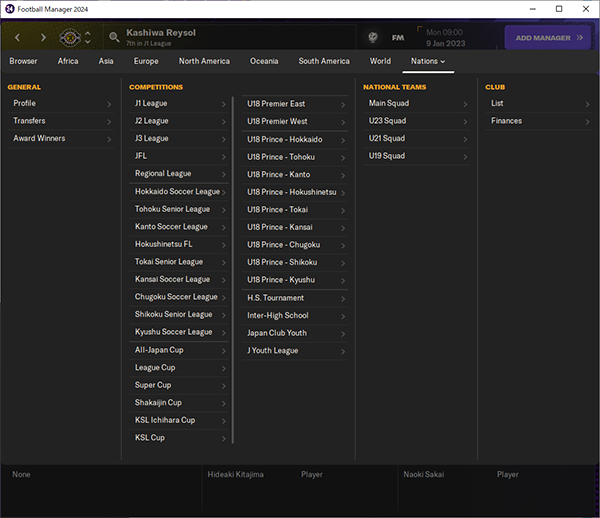
Task: Open Super Cup entry
Action: pyautogui.click(x=179, y=385)
